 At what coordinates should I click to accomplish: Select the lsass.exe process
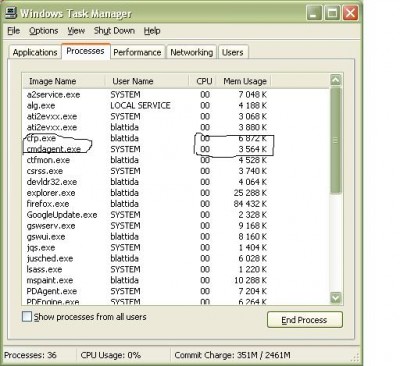[x=44, y=269]
